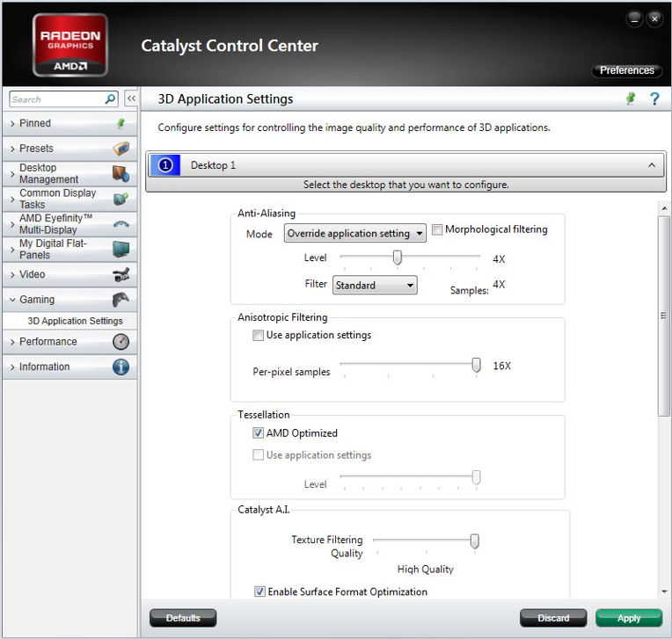Click the Radeon Graphics AMD logo
Viewport: 672px width, 639px height.
tap(70, 46)
